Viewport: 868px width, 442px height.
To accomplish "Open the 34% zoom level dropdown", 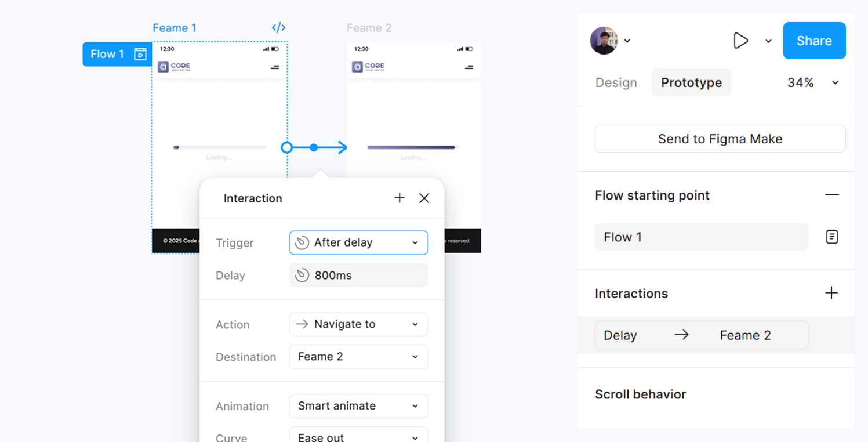I will pyautogui.click(x=811, y=82).
